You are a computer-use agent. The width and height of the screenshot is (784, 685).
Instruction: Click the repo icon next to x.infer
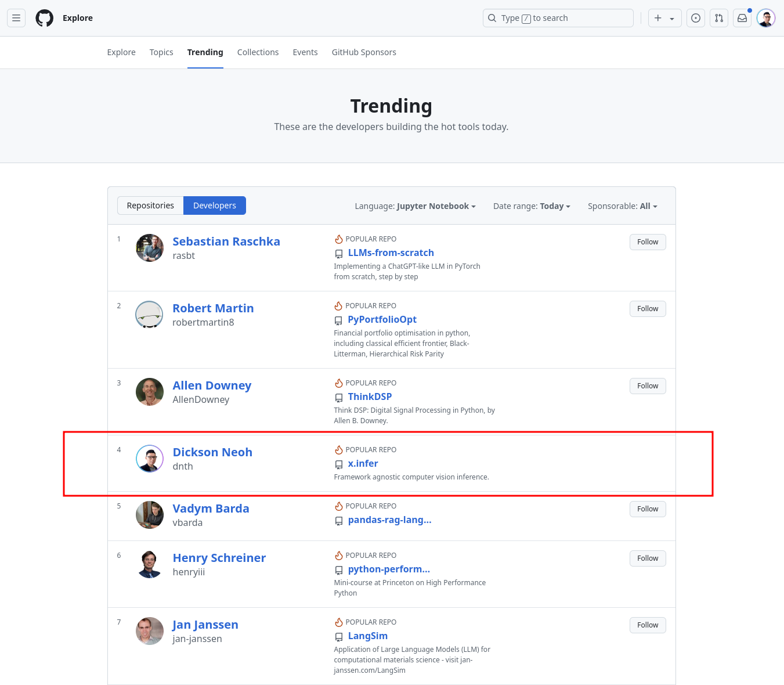pyautogui.click(x=339, y=464)
